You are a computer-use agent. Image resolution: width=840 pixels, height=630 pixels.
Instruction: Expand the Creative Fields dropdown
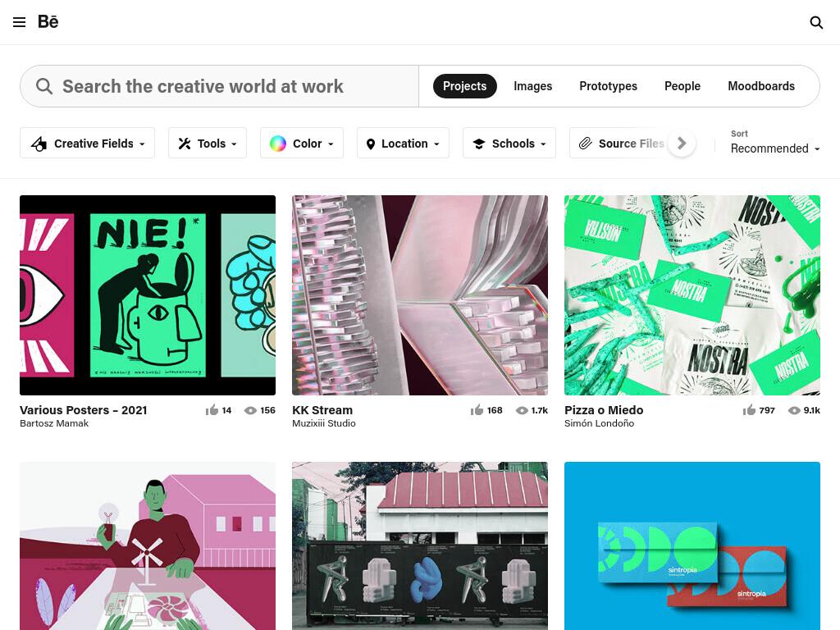pos(87,143)
